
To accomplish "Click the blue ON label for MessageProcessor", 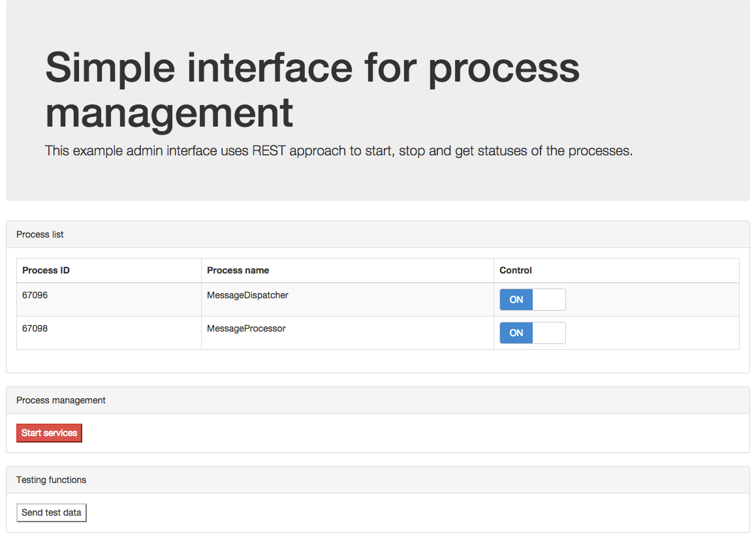I will (x=516, y=333).
